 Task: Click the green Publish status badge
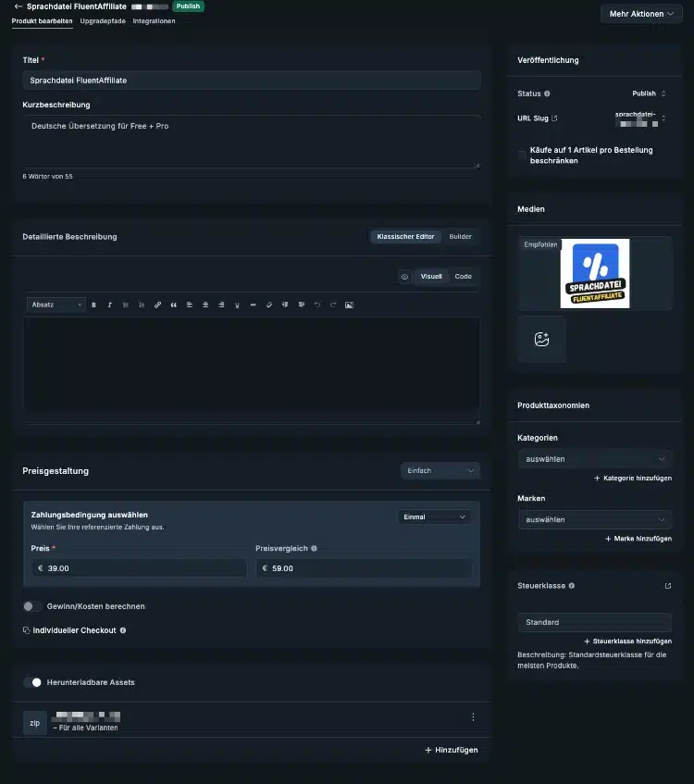pyautogui.click(x=188, y=6)
